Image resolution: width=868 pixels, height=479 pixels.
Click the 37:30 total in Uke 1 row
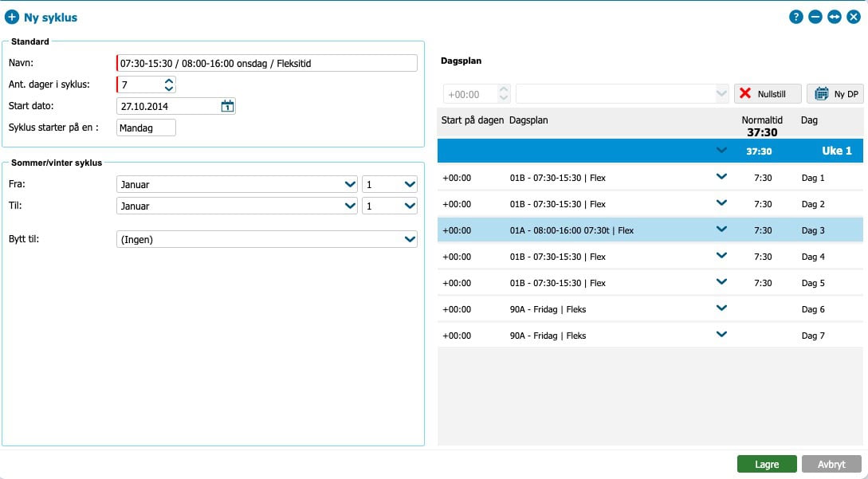point(758,151)
